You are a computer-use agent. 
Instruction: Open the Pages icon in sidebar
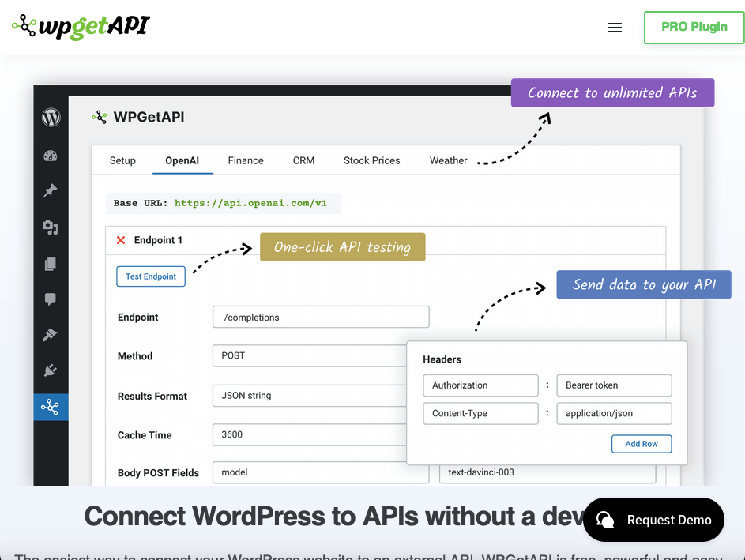tap(51, 264)
